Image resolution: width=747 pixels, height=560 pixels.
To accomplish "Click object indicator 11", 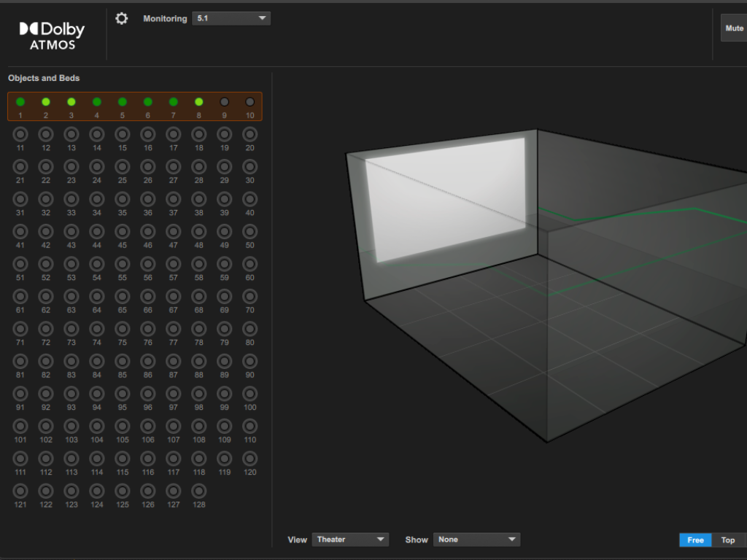I will pyautogui.click(x=20, y=134).
